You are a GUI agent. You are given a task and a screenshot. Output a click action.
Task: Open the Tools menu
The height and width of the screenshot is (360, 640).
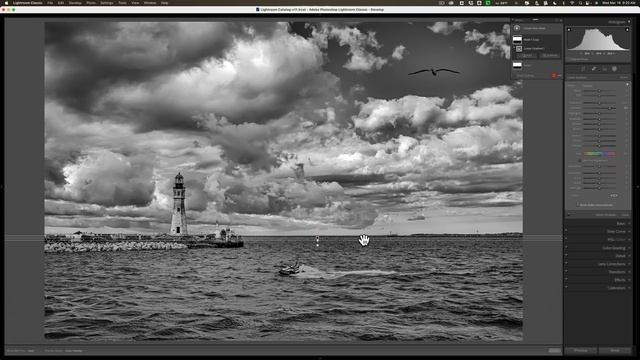tap(122, 3)
